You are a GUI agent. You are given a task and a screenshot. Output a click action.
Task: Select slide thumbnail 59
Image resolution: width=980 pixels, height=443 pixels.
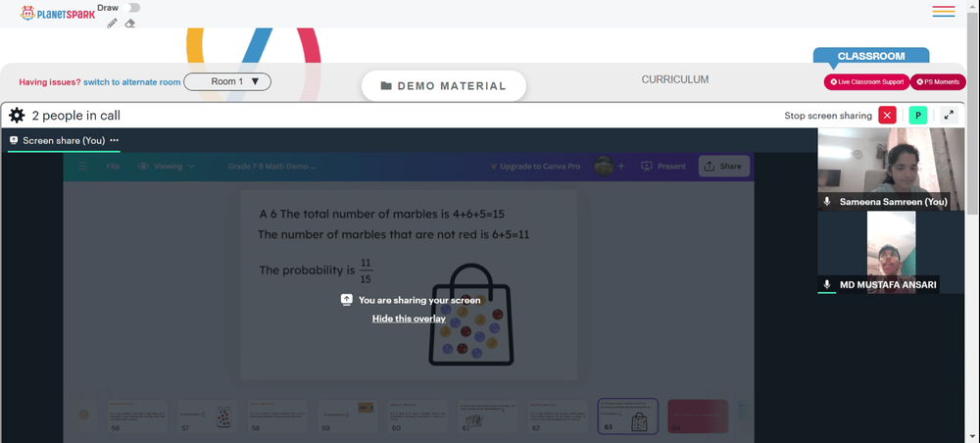pyautogui.click(x=348, y=417)
